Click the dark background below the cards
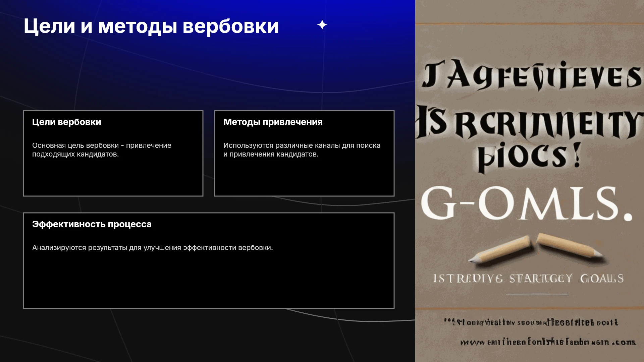This screenshot has height=362, width=644. point(208,335)
